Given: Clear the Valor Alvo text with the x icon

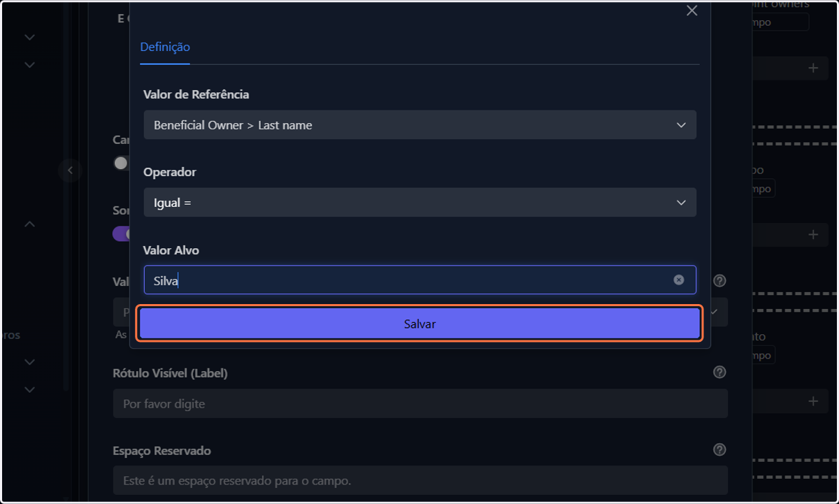Looking at the screenshot, I should [679, 280].
